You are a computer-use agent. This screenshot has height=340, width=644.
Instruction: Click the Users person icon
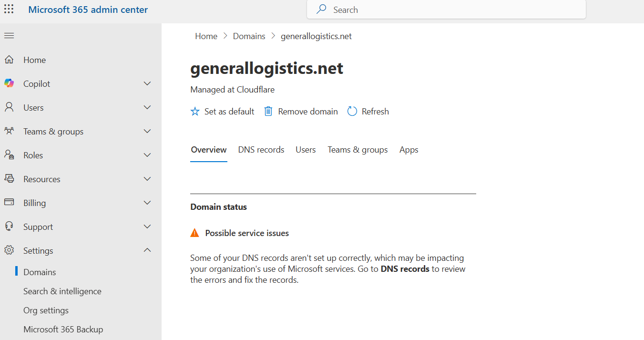9,107
